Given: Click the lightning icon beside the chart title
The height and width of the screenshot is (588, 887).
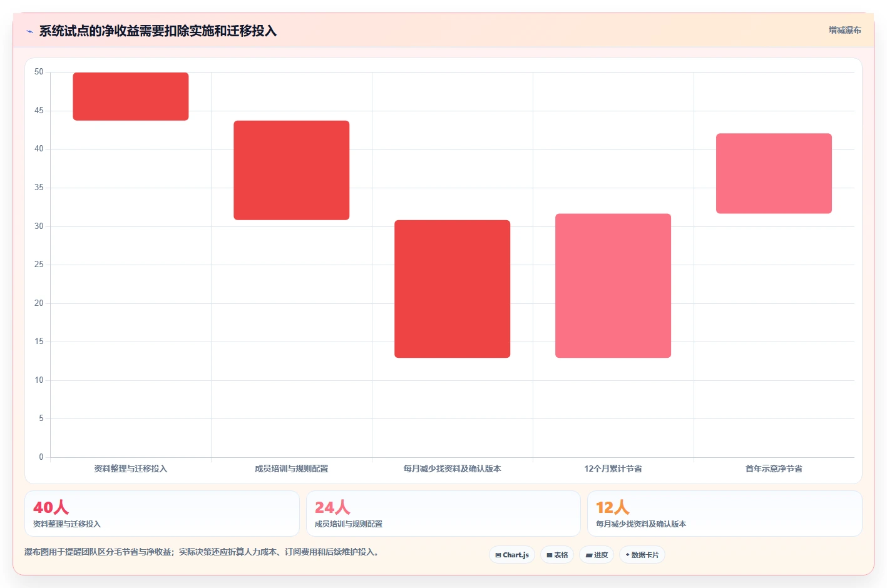Looking at the screenshot, I should coord(29,31).
